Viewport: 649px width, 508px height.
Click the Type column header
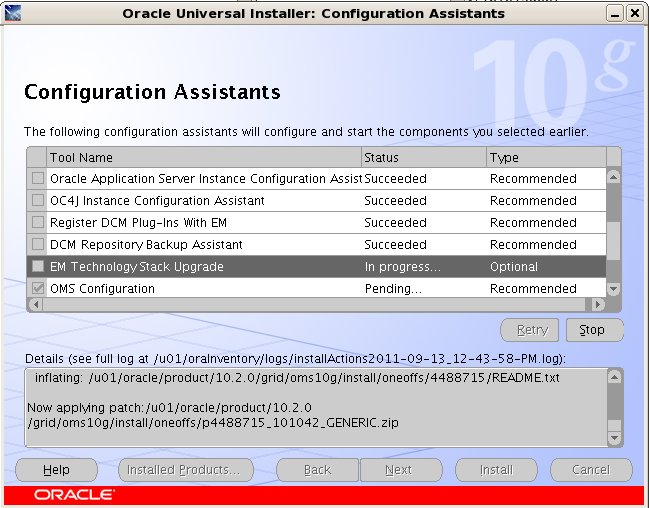pyautogui.click(x=546, y=158)
